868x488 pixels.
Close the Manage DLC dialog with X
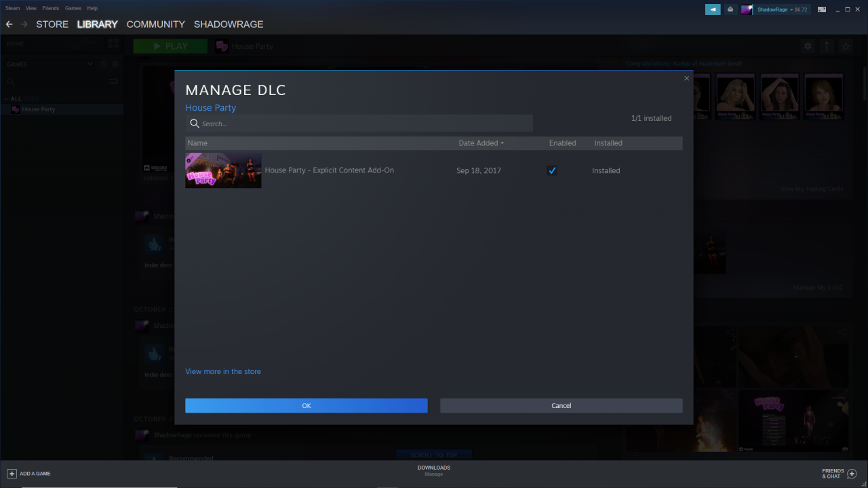(686, 79)
